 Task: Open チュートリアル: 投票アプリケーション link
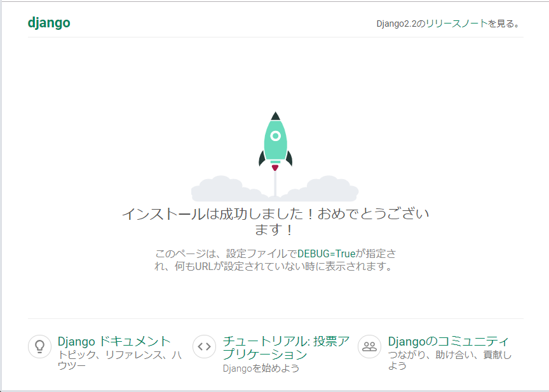coord(286,348)
